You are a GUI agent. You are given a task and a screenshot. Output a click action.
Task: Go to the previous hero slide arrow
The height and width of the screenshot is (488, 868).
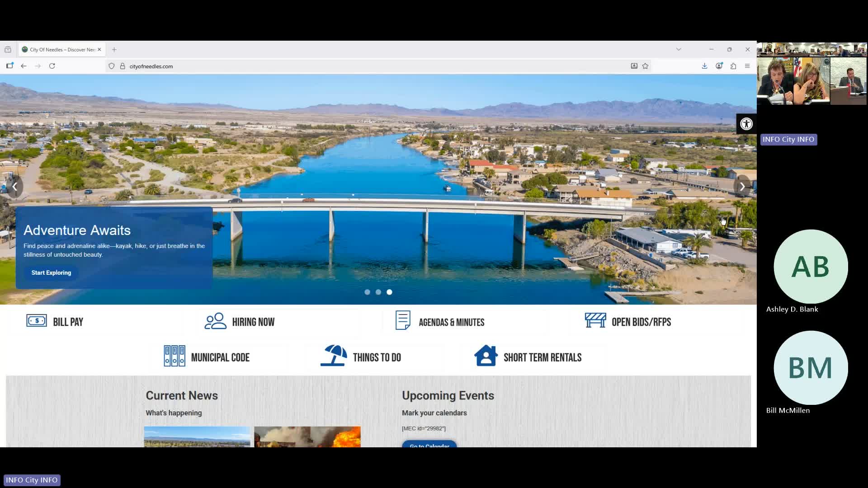(15, 187)
